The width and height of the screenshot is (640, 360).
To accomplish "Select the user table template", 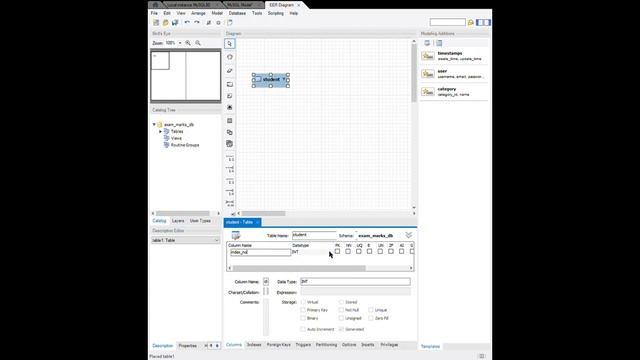I will click(x=454, y=74).
